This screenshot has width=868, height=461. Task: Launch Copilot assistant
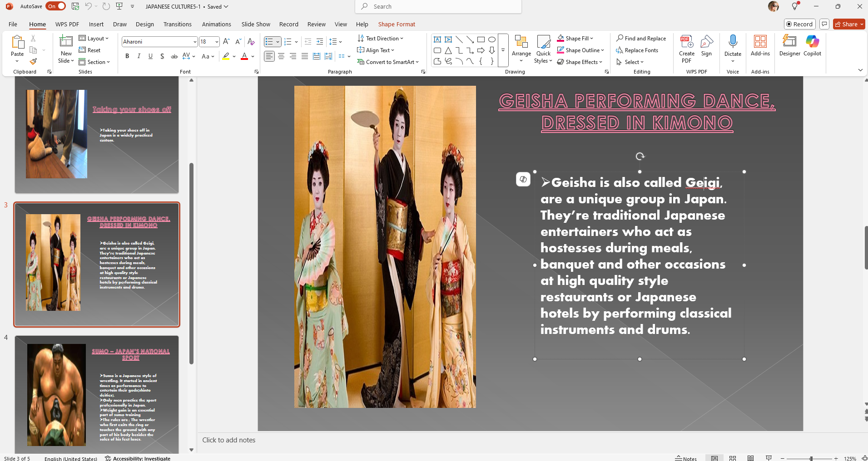point(812,45)
